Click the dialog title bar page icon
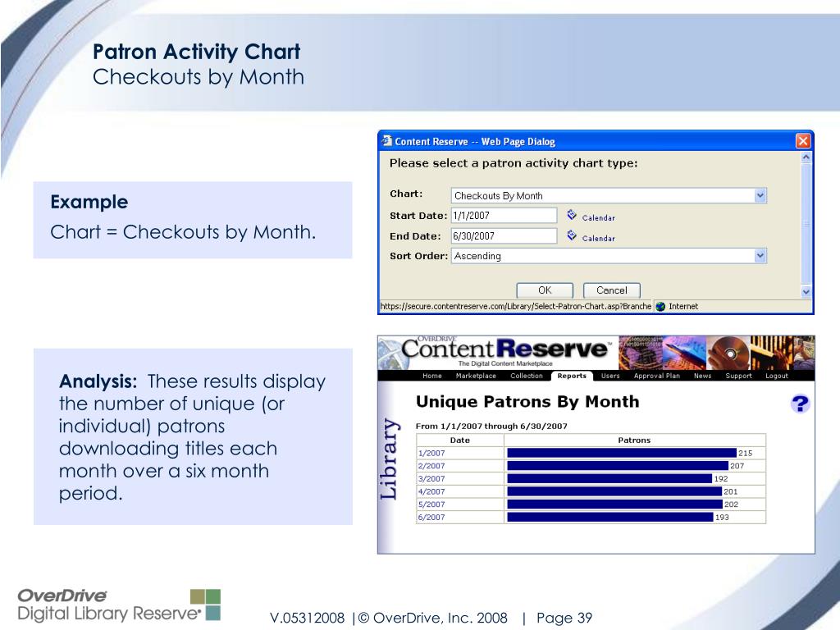840x630 pixels. pos(387,141)
